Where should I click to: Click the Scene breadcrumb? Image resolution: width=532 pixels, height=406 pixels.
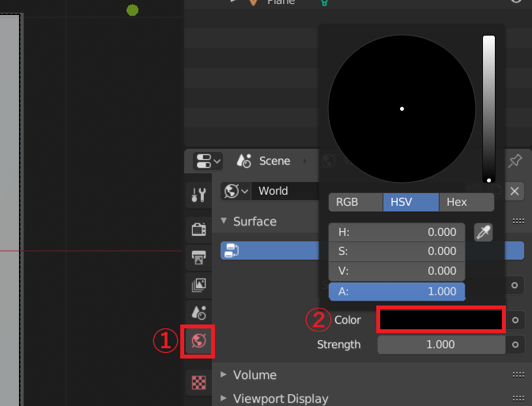[274, 161]
